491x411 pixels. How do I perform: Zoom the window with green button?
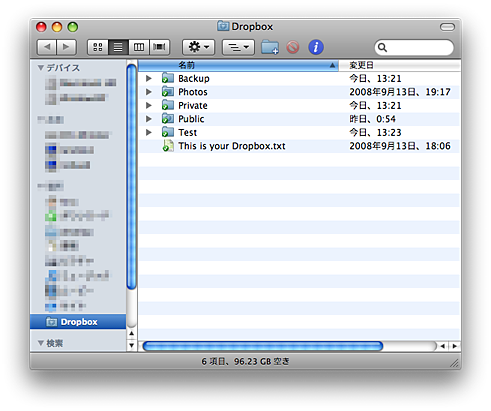(73, 27)
